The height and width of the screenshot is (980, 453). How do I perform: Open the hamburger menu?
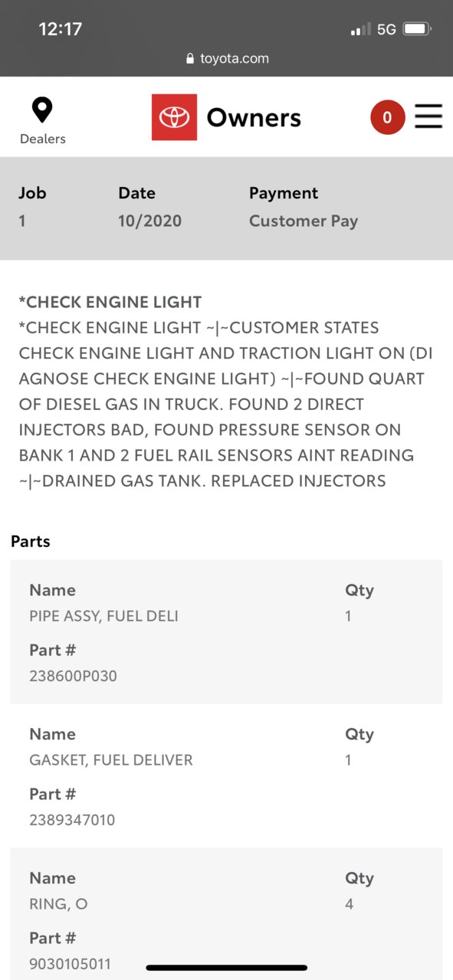(x=428, y=116)
